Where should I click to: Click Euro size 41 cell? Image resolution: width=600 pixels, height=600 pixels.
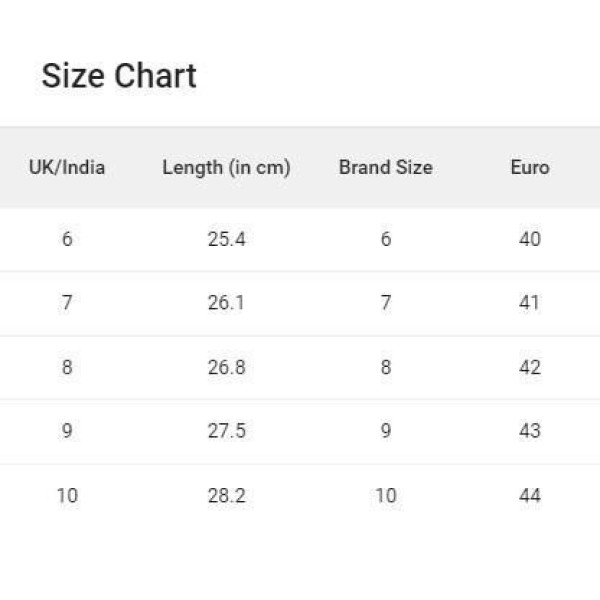coord(530,303)
